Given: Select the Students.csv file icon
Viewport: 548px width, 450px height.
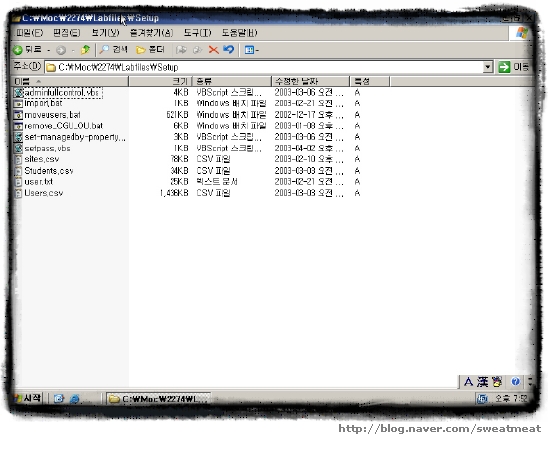Looking at the screenshot, I should [18, 171].
